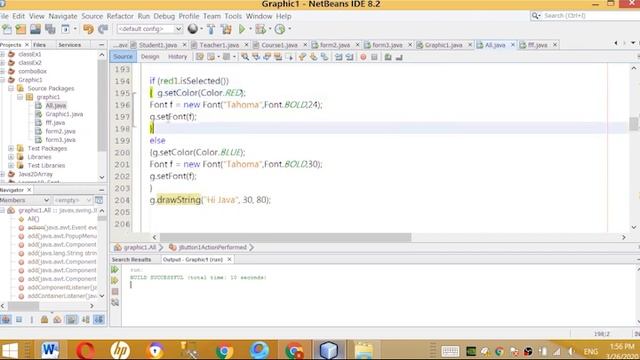Click the Last Edit icon in editor toolbar
Screen dimensions: 640x360
[200, 57]
